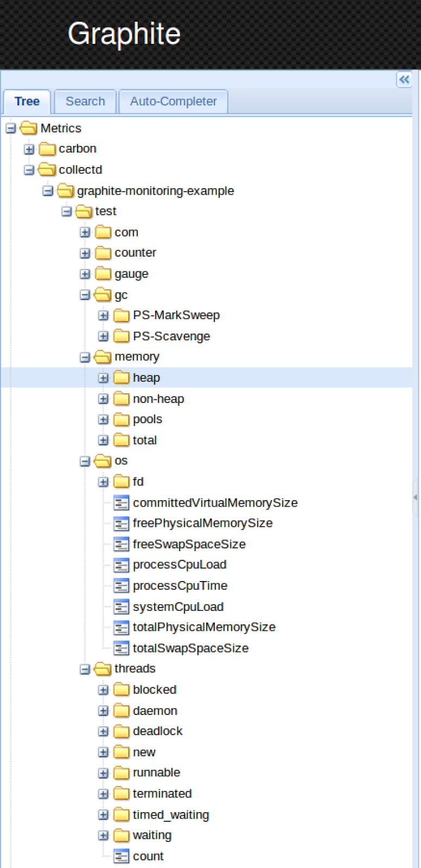Click the collectd open folder icon
Viewport: 421px width, 868px height.
(x=47, y=170)
